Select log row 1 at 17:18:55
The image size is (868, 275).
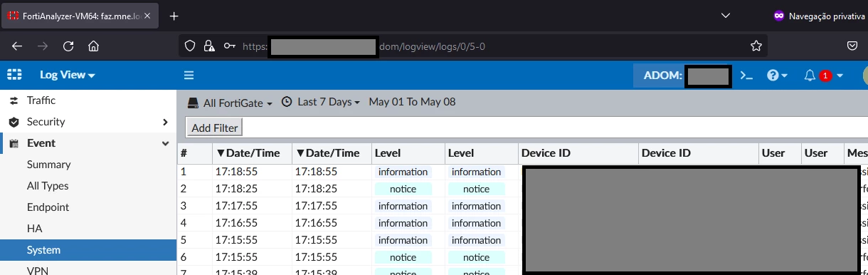(522, 172)
